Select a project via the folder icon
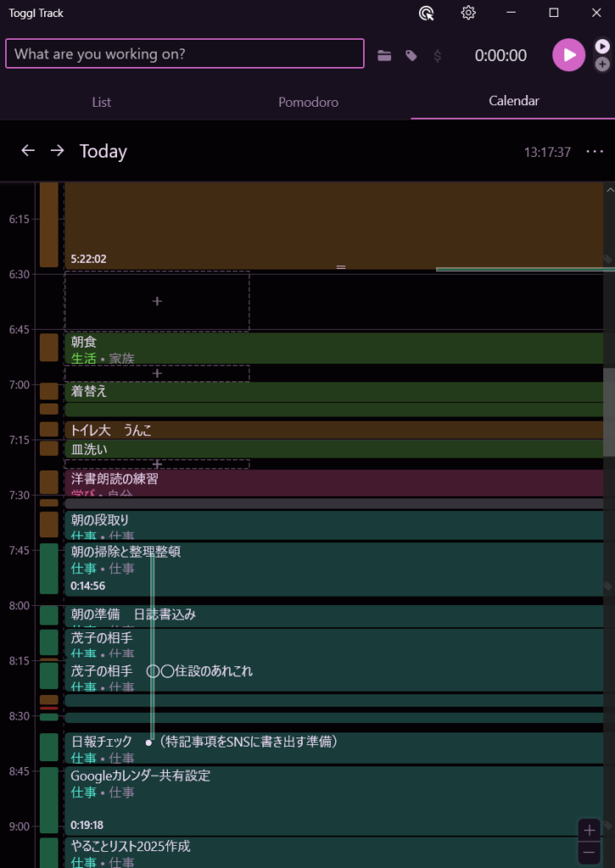Image resolution: width=615 pixels, height=868 pixels. click(384, 56)
